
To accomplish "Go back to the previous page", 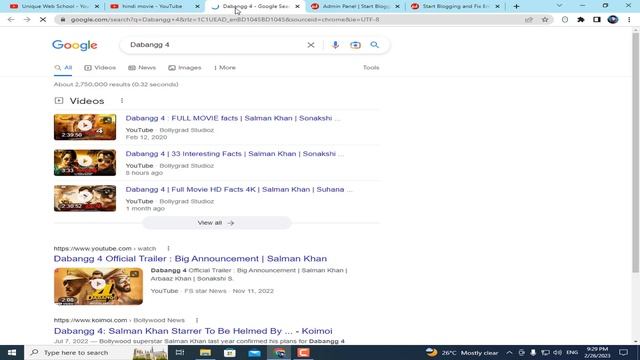I will point(11,20).
